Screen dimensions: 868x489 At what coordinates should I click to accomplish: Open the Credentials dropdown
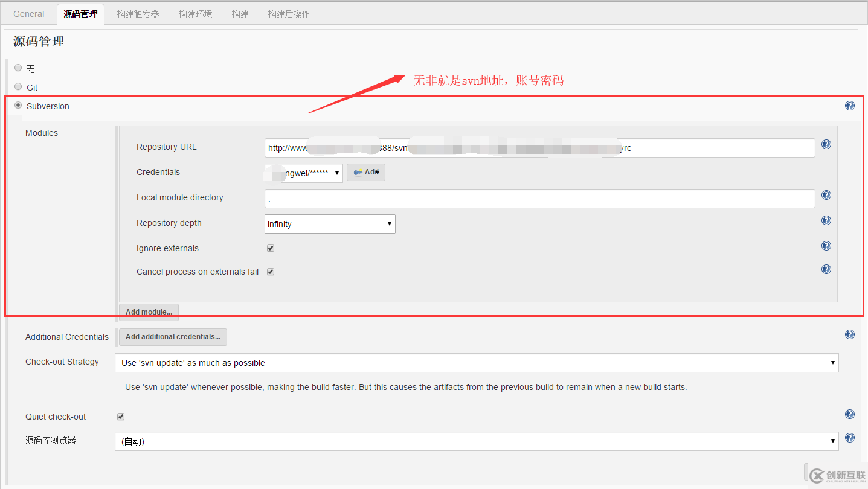click(304, 173)
